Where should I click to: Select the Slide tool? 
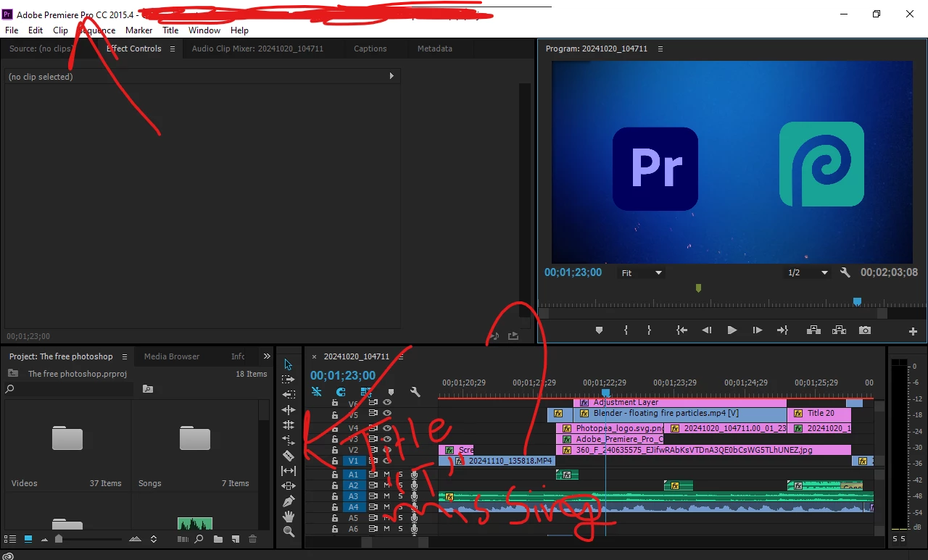(x=289, y=486)
